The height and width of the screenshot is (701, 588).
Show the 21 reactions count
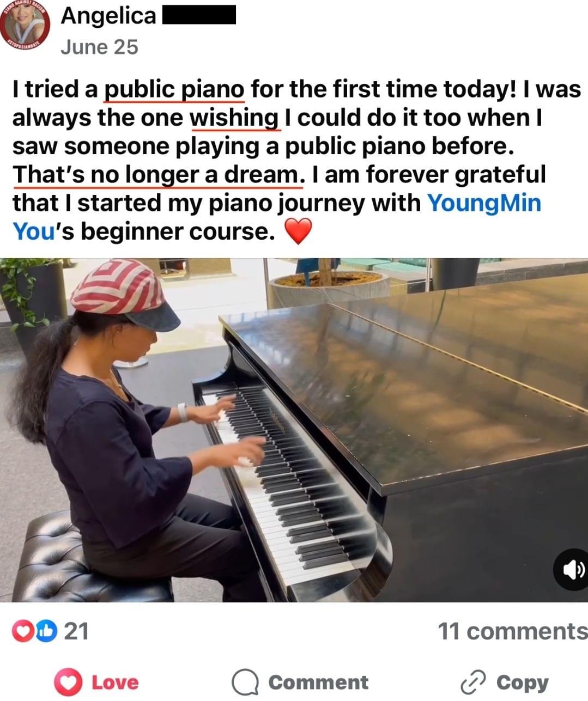(x=76, y=631)
